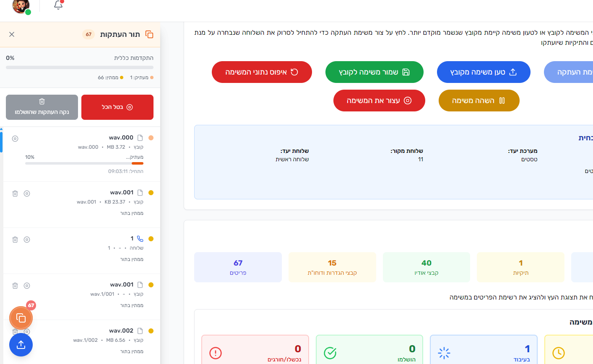Screen dimensions: 593x364
Task: Click the 0% overall progress value
Action: point(10,58)
